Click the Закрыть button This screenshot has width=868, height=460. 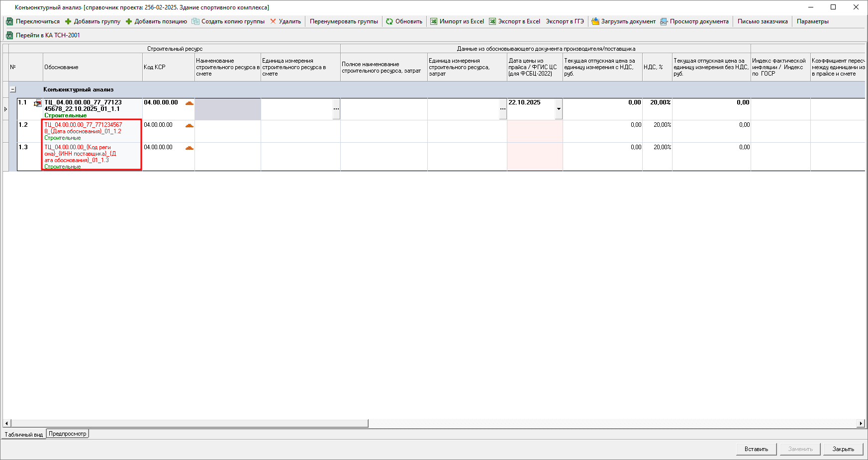[x=843, y=449]
